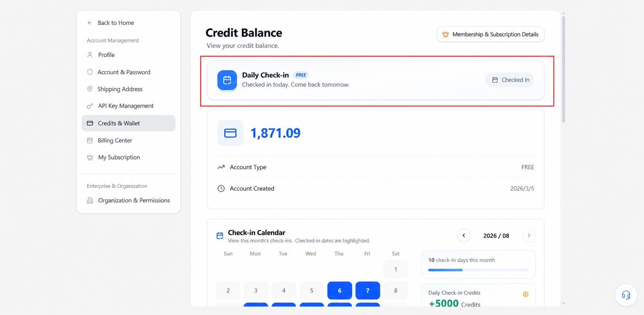
Task: Click the check-in days progress bar
Action: pos(479,270)
